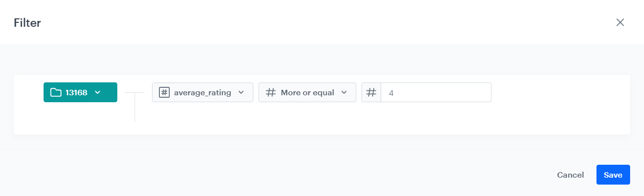This screenshot has height=196, width=644.
Task: Save the filter
Action: click(x=613, y=175)
